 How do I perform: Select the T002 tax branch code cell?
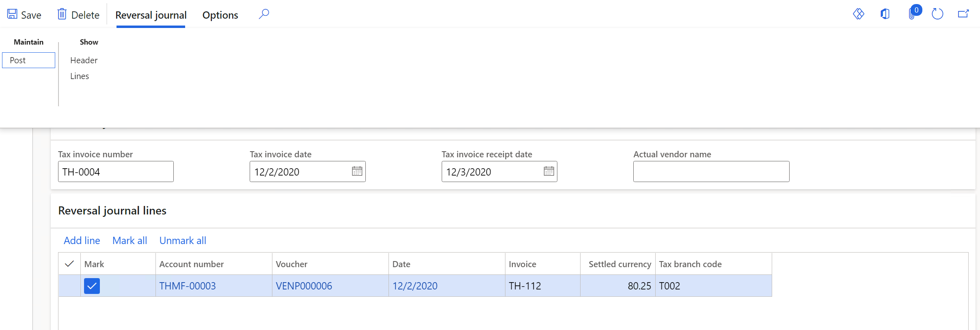pyautogui.click(x=714, y=286)
